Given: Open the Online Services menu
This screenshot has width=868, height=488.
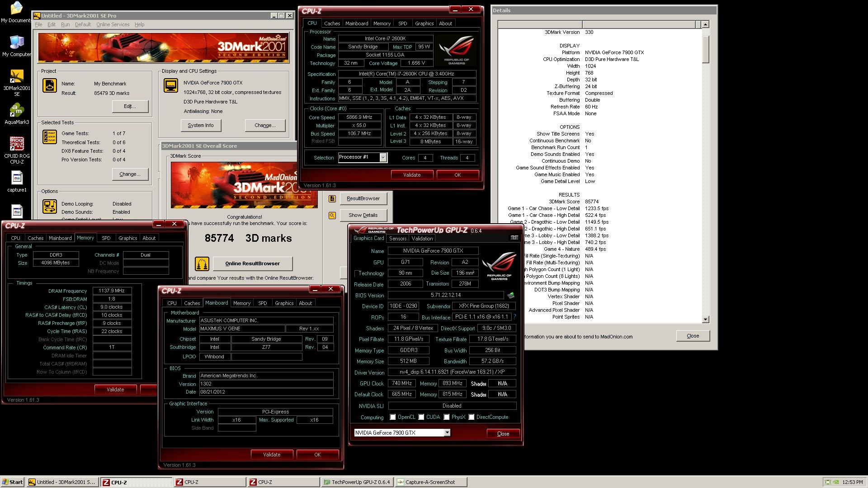Looking at the screenshot, I should [113, 24].
